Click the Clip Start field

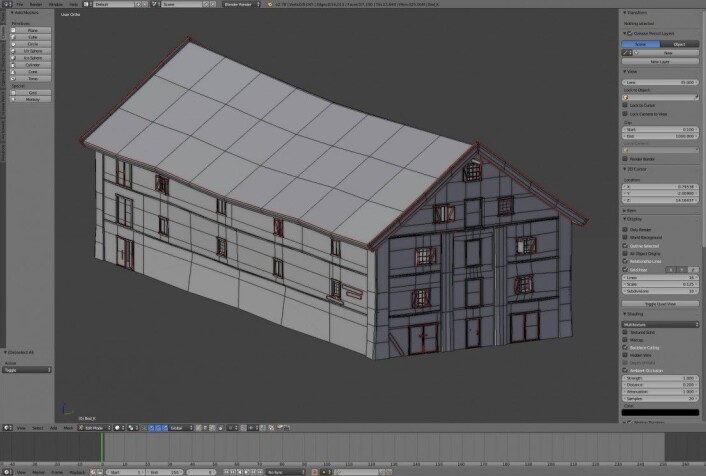click(660, 129)
